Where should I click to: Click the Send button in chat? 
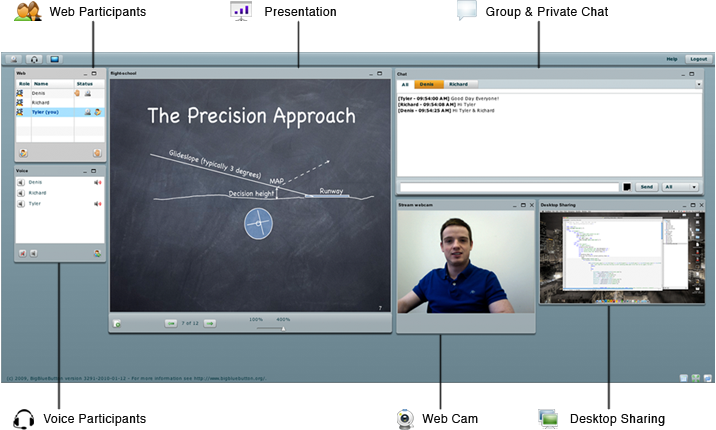point(647,187)
